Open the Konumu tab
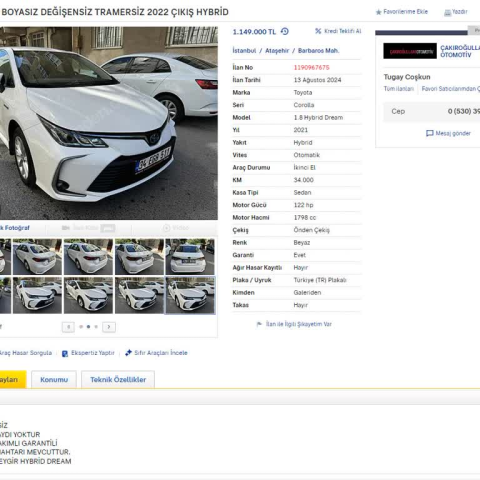 tap(54, 379)
